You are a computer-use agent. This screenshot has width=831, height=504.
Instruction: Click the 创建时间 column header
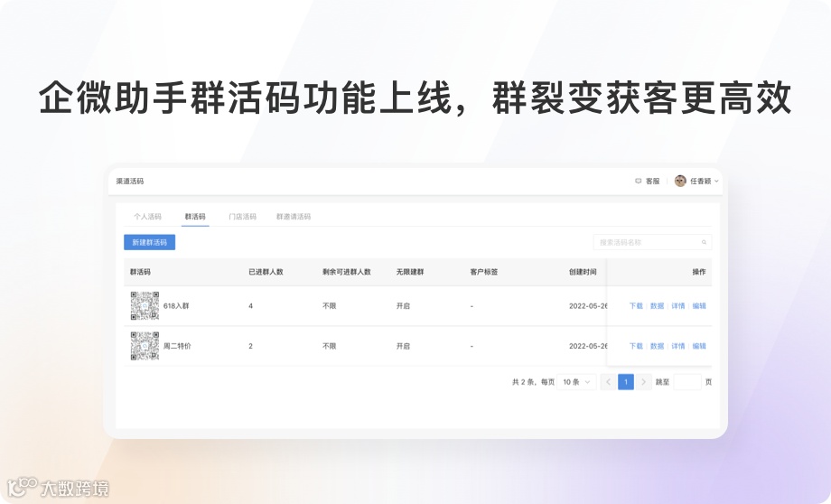pyautogui.click(x=583, y=272)
